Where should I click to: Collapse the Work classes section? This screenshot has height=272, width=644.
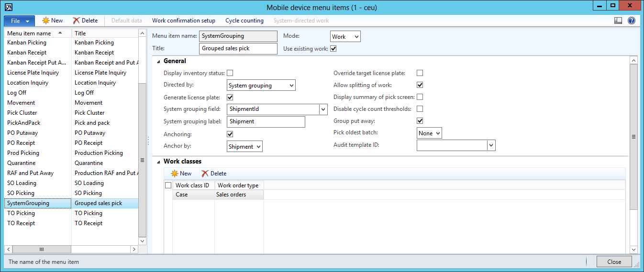coord(158,162)
